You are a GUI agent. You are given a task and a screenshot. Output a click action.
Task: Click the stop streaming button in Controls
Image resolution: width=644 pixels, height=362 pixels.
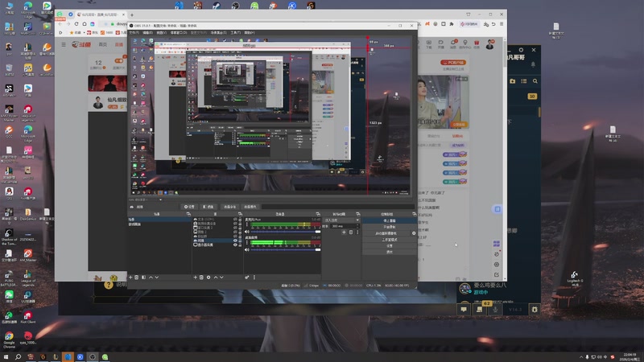[x=390, y=220]
